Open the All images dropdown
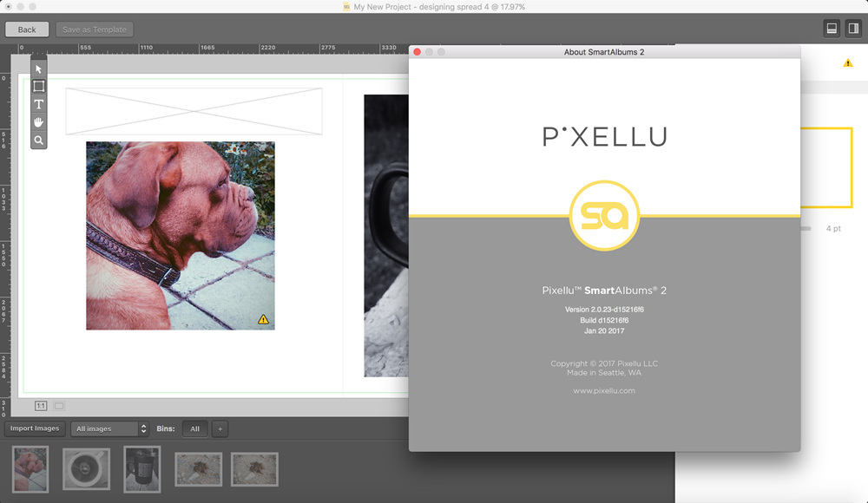The width and height of the screenshot is (868, 503). (x=109, y=428)
